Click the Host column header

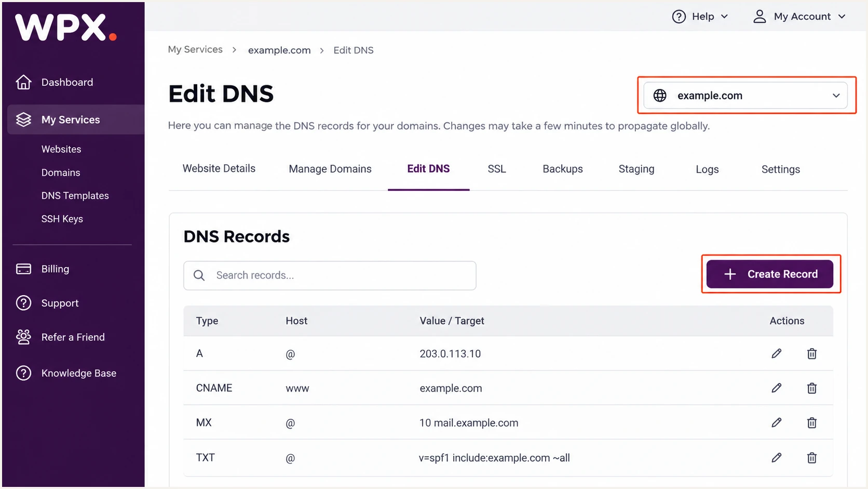296,321
